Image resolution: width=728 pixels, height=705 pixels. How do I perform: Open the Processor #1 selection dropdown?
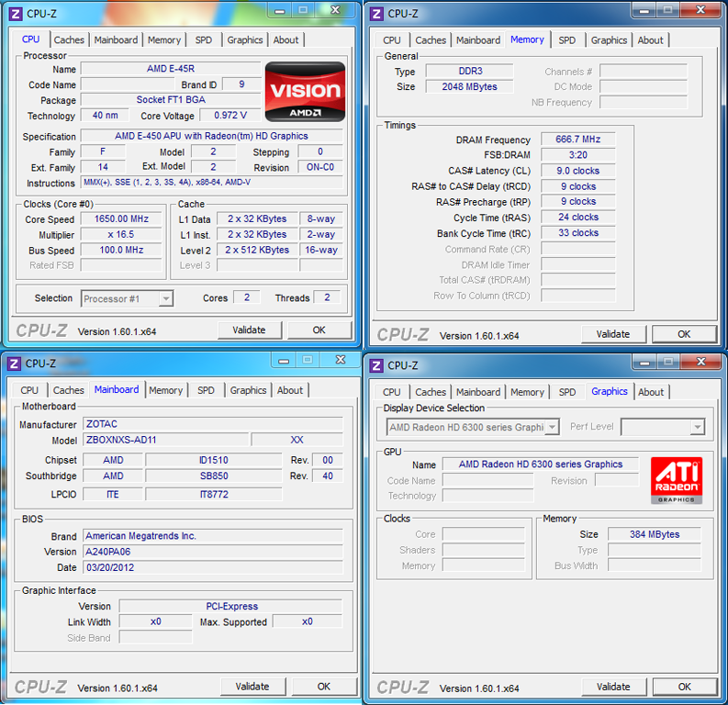pyautogui.click(x=166, y=298)
